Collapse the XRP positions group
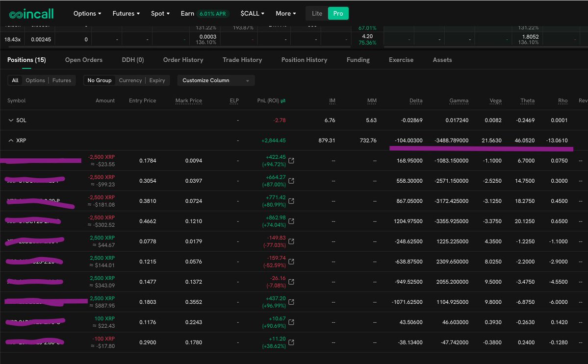 11,141
